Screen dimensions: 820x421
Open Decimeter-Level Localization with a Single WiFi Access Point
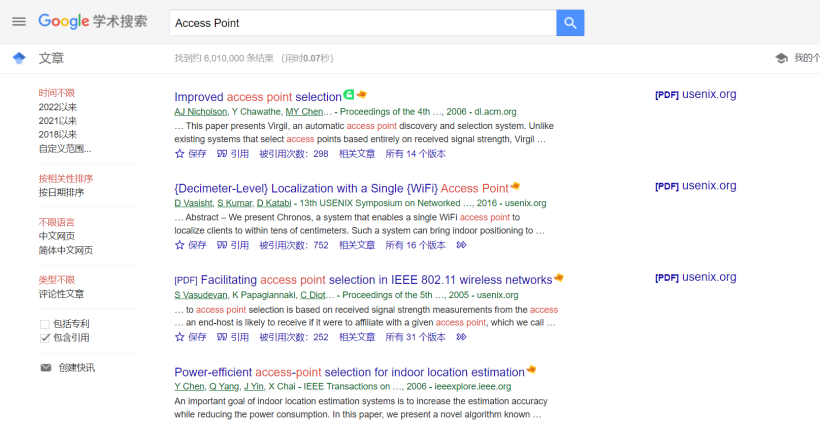coord(341,188)
